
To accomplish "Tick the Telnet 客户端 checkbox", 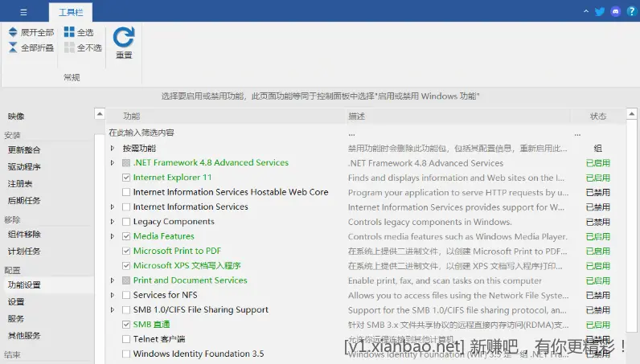I will point(126,339).
